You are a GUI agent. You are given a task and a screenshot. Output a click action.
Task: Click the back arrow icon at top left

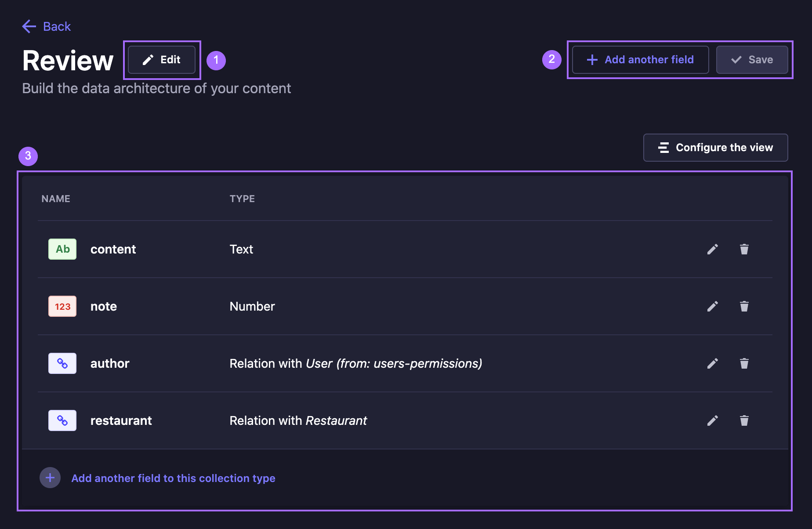click(29, 26)
